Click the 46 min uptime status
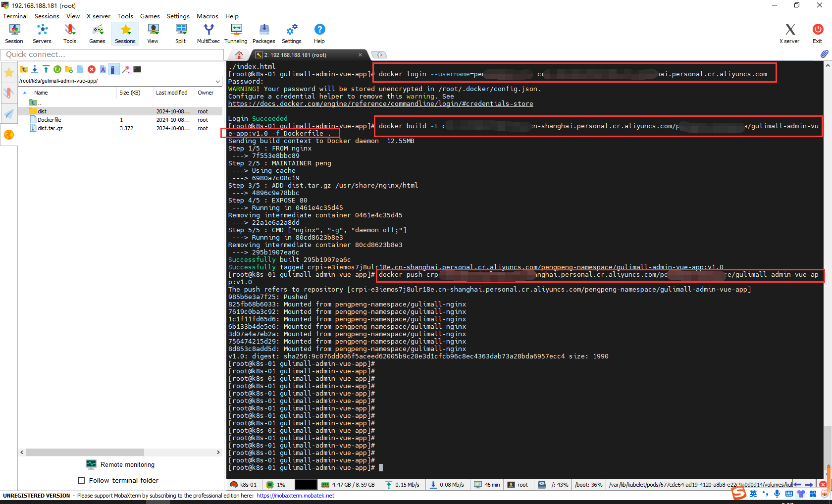This screenshot has width=832, height=504. click(x=487, y=485)
